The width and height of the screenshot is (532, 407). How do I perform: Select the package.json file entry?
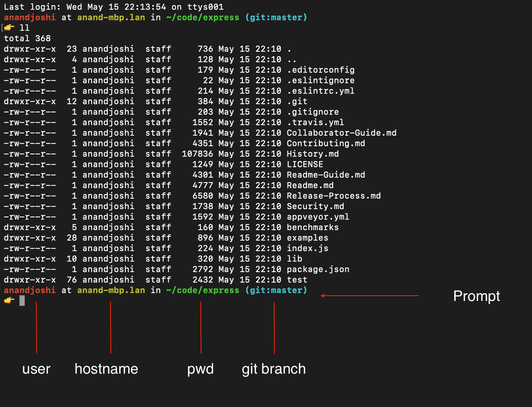click(317, 269)
